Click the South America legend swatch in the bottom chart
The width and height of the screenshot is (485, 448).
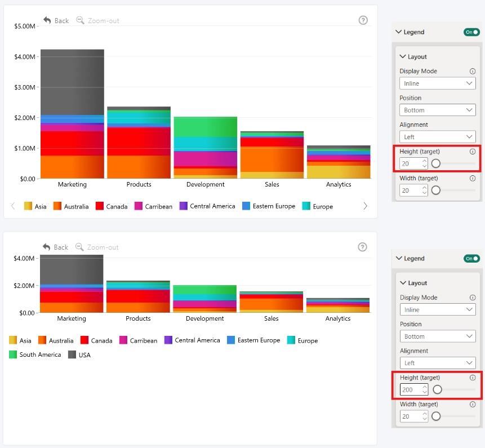click(x=13, y=354)
